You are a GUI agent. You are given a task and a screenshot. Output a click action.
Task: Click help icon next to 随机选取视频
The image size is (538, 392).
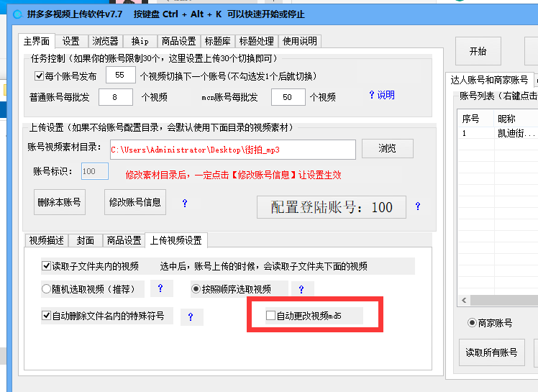(160, 288)
